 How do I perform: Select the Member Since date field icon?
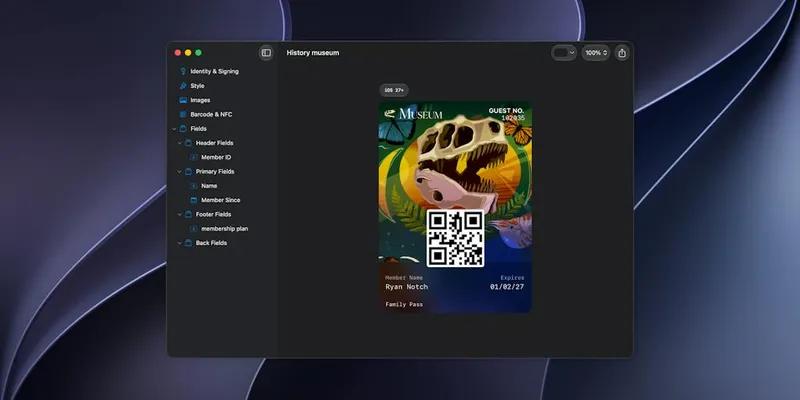(194, 200)
